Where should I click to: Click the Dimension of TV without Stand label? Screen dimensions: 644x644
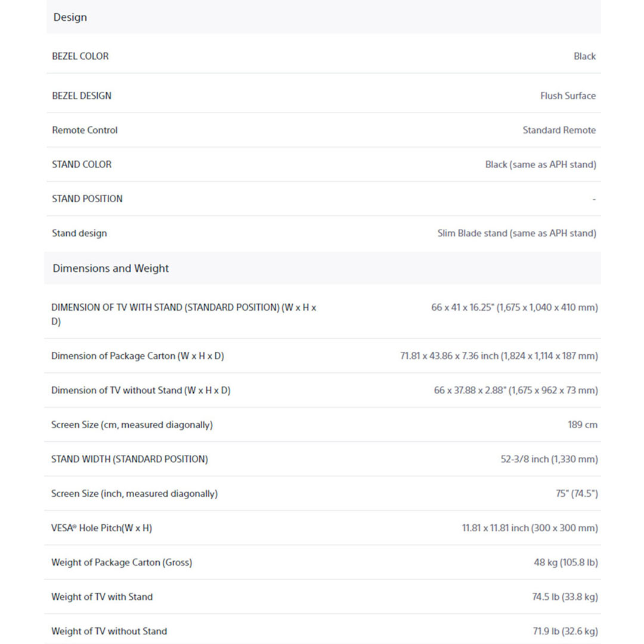point(141,391)
